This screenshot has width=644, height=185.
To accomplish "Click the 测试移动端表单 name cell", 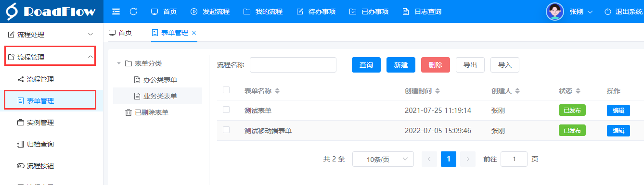I will 268,130.
